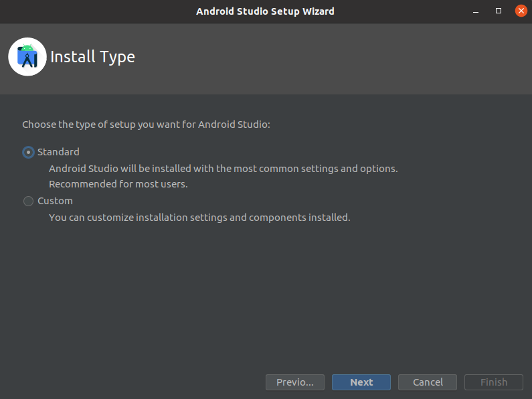Proceed with the Next button

click(361, 382)
